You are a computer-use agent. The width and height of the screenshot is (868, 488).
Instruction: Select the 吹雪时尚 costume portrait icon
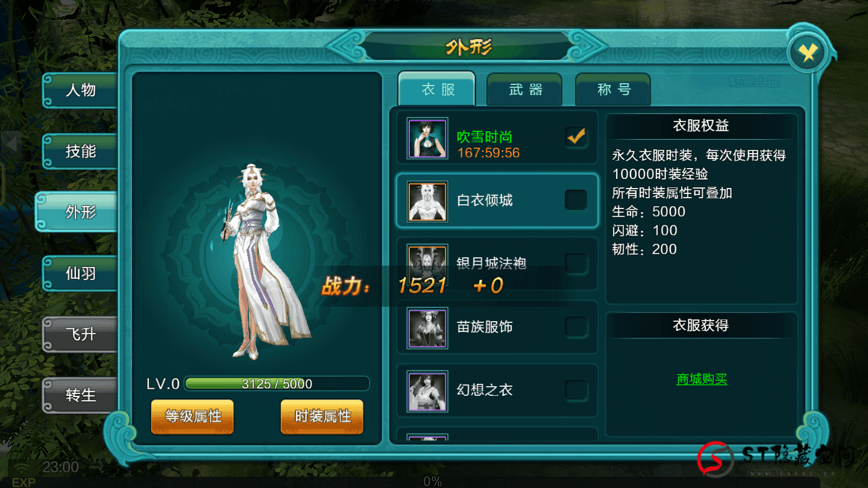click(427, 137)
